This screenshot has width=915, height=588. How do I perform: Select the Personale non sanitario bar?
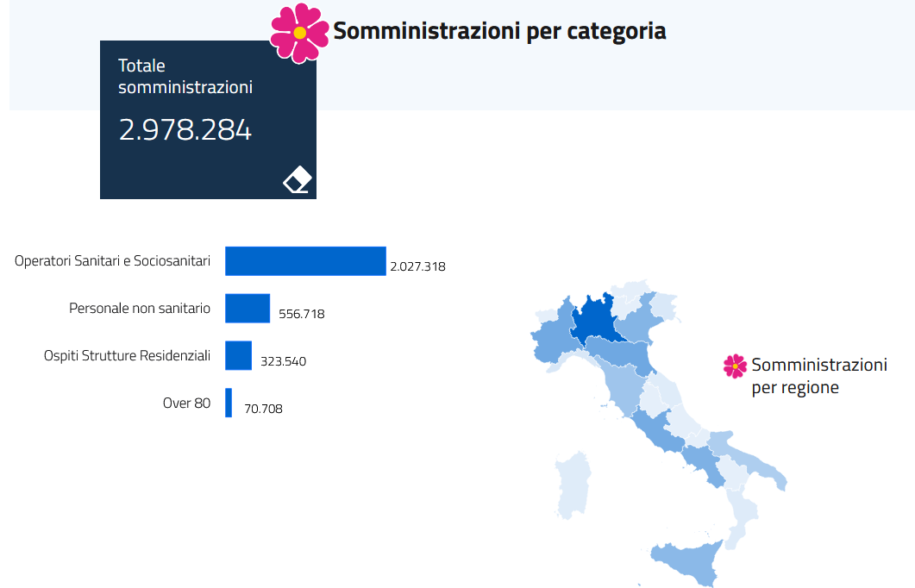(248, 309)
